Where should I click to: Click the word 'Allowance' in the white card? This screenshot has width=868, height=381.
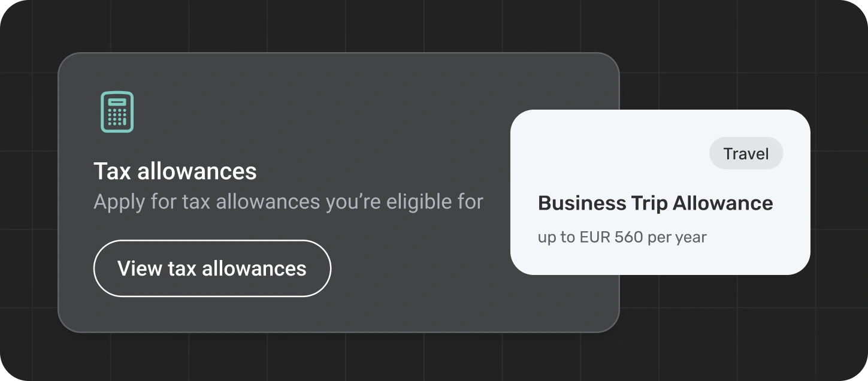pyautogui.click(x=722, y=203)
